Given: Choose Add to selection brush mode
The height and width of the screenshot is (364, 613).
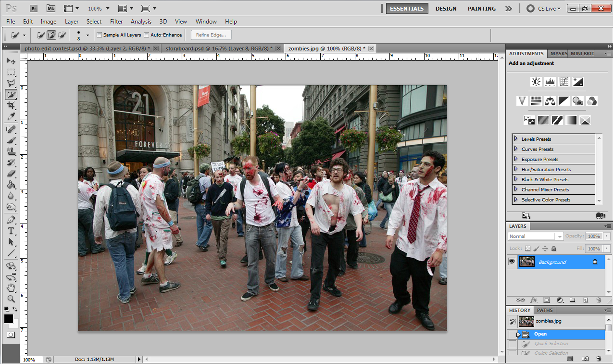Looking at the screenshot, I should tap(52, 35).
